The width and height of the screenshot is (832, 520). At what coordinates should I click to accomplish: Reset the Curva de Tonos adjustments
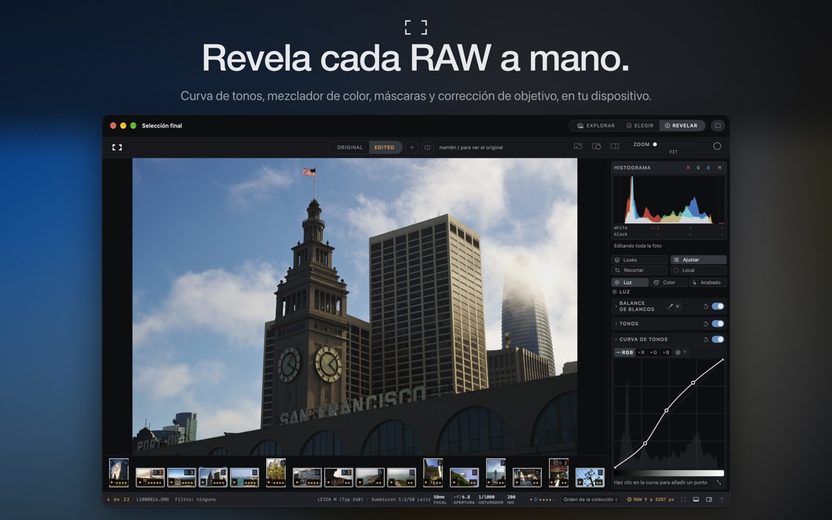click(705, 340)
